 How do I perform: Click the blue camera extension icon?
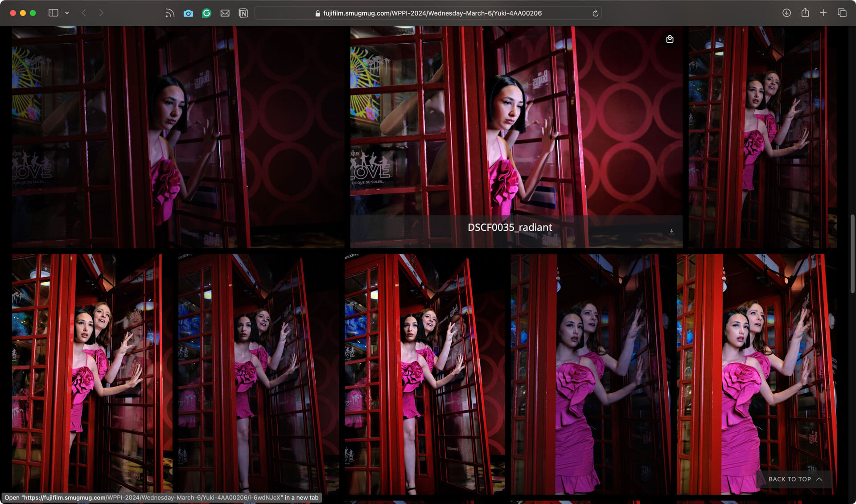pyautogui.click(x=188, y=13)
